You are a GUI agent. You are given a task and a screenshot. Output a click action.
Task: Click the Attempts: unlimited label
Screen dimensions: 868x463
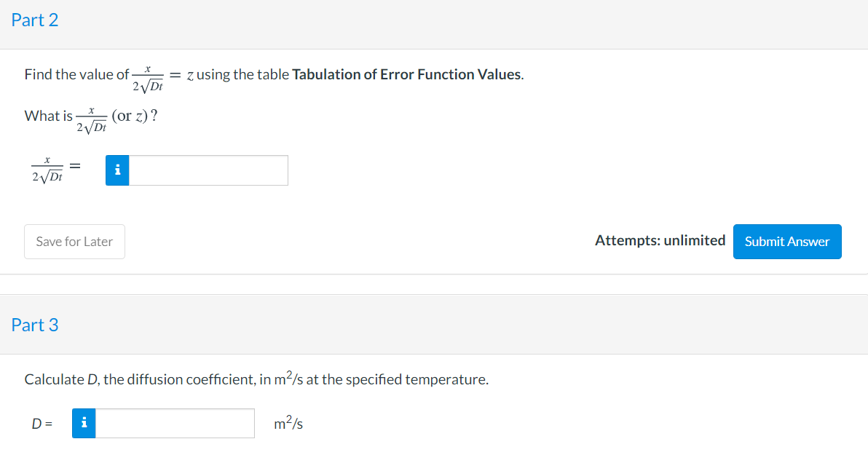tap(660, 240)
